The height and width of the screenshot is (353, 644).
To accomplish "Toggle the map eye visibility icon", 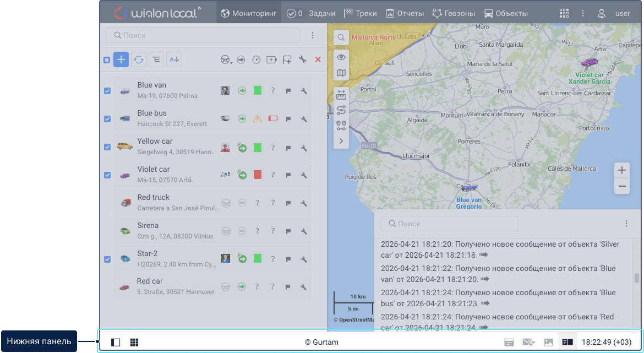I will point(341,57).
